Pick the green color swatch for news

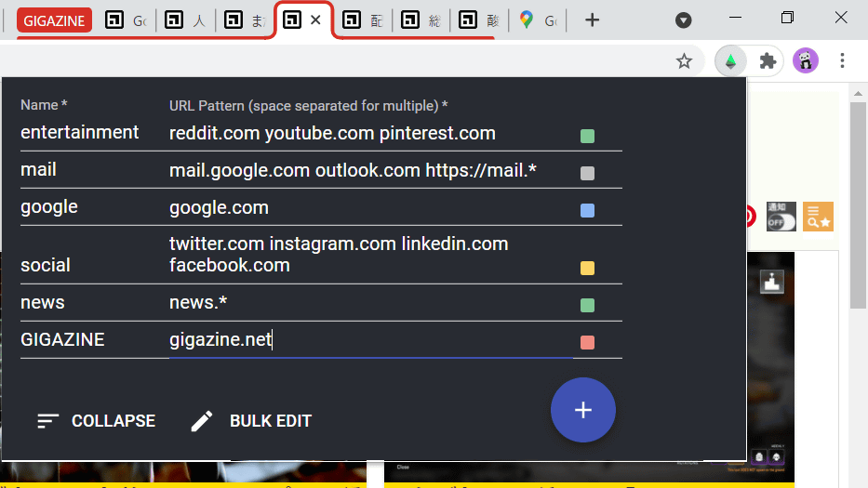[587, 306]
